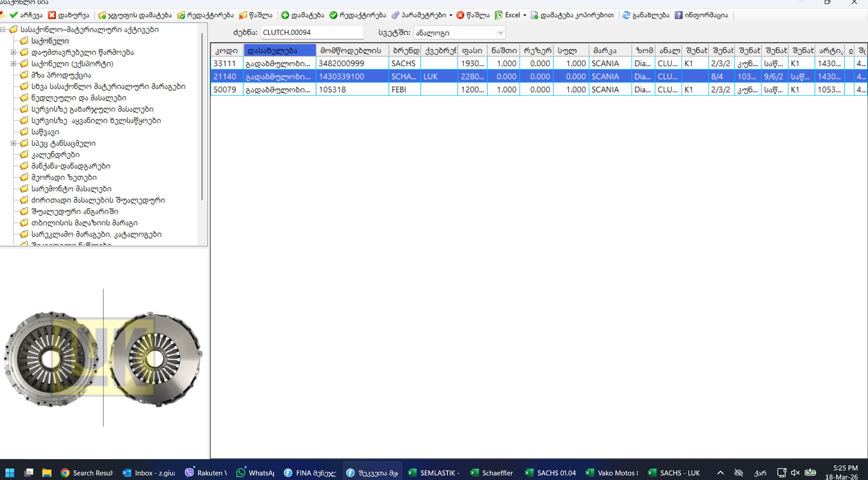Click the clutch product image preview
Image resolution: width=868 pixels, height=480 pixels.
click(103, 359)
